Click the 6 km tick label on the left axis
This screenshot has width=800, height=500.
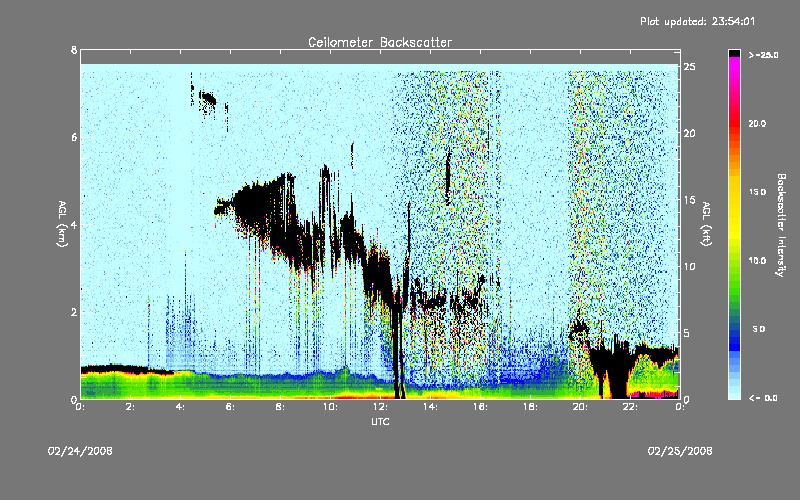tap(74, 137)
